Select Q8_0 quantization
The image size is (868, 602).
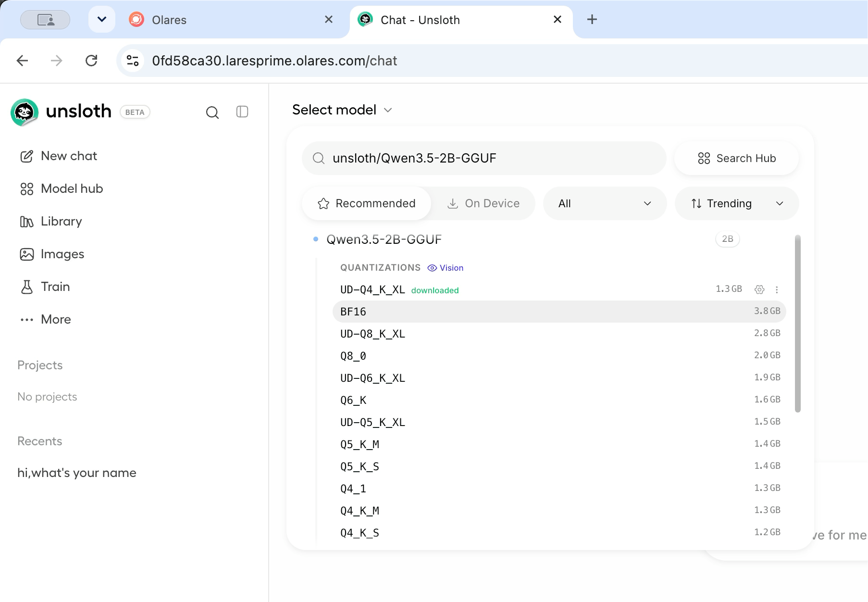pos(559,356)
